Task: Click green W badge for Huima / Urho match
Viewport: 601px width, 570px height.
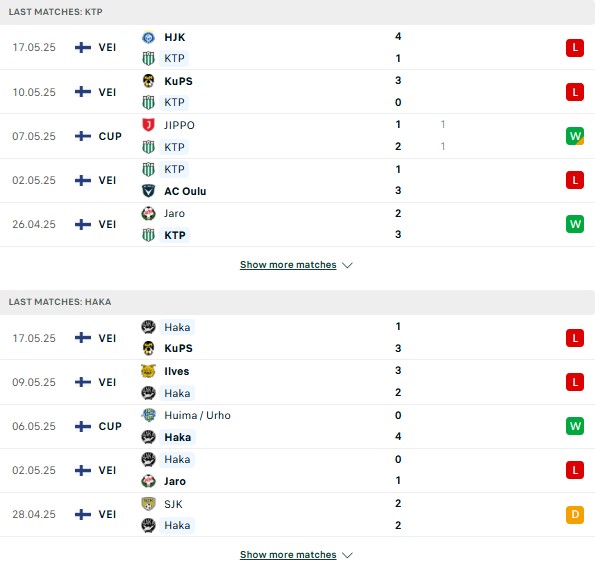Action: 575,426
